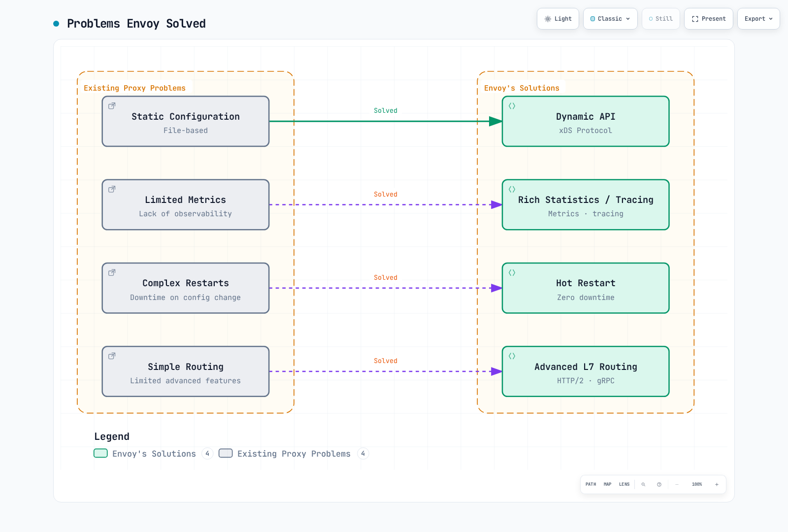Open link icon on Simple Routing node
This screenshot has width=788, height=532.
(x=112, y=356)
